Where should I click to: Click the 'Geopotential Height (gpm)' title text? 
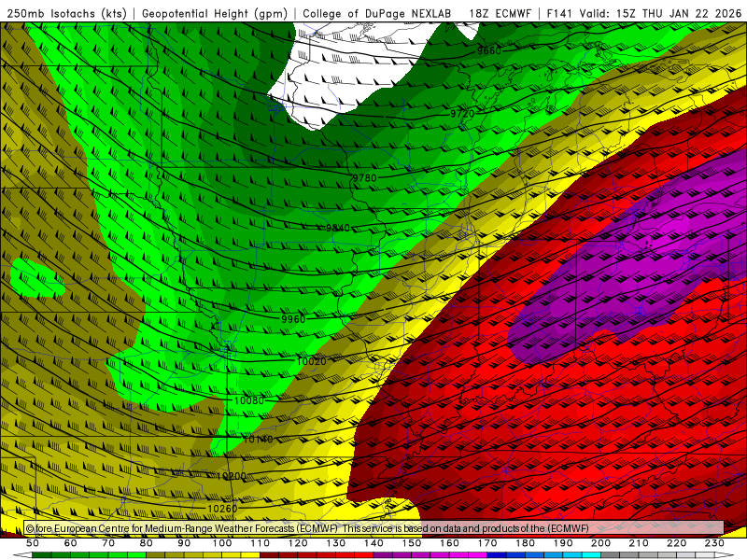pyautogui.click(x=215, y=13)
